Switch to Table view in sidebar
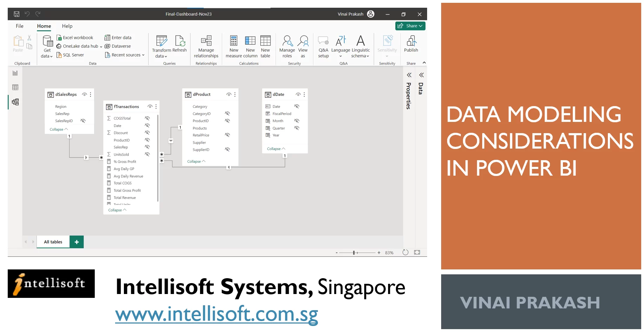 (15, 87)
